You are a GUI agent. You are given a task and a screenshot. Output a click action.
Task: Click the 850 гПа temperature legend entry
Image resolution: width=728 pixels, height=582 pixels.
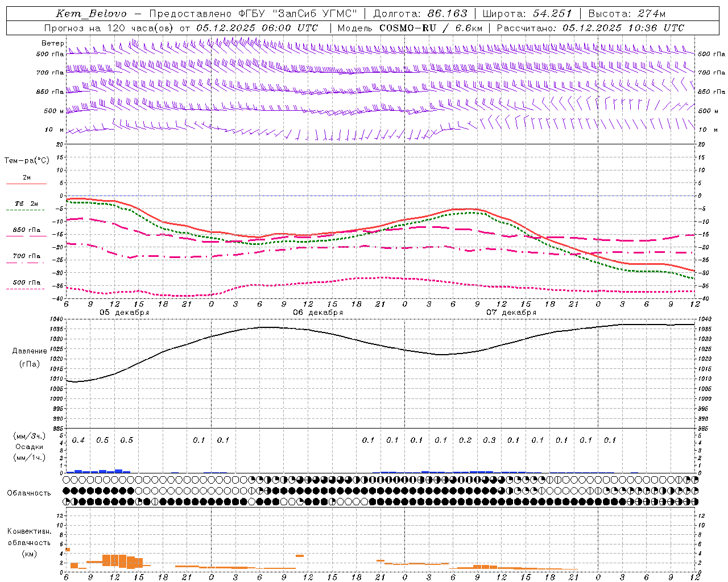(26, 230)
